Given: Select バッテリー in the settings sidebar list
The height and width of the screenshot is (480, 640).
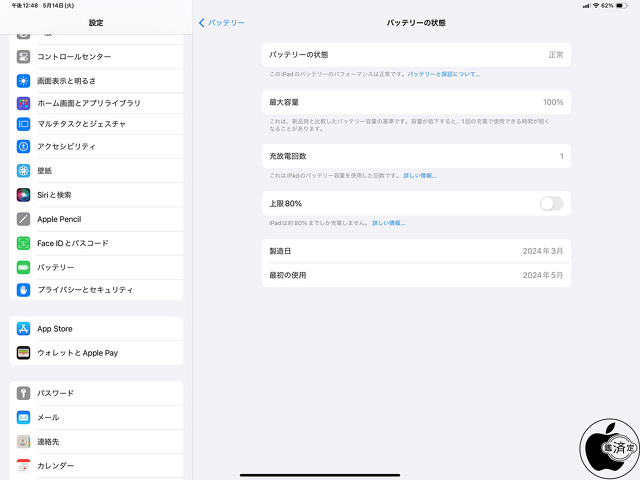Looking at the screenshot, I should click(96, 267).
